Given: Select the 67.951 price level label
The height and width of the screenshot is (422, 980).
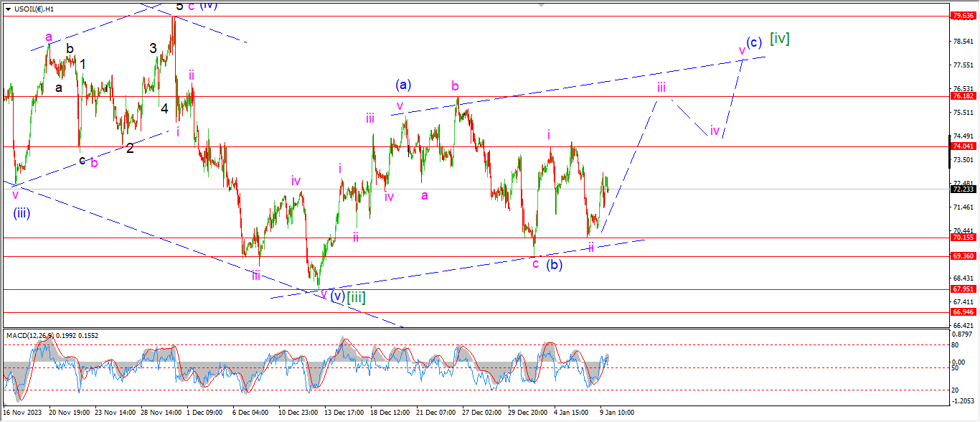Looking at the screenshot, I should [x=962, y=289].
